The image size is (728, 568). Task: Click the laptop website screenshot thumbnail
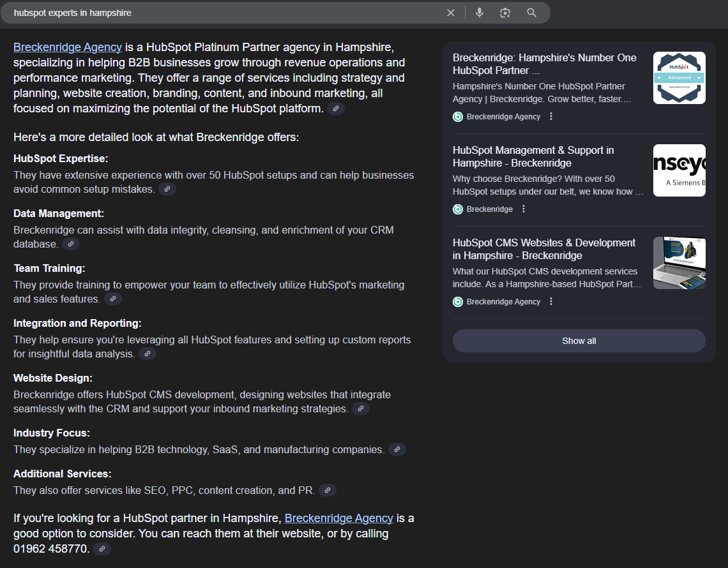(679, 263)
